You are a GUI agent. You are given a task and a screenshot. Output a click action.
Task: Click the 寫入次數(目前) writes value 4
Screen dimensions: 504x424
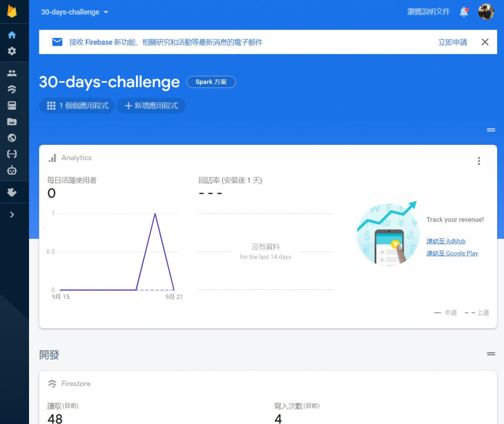click(278, 419)
